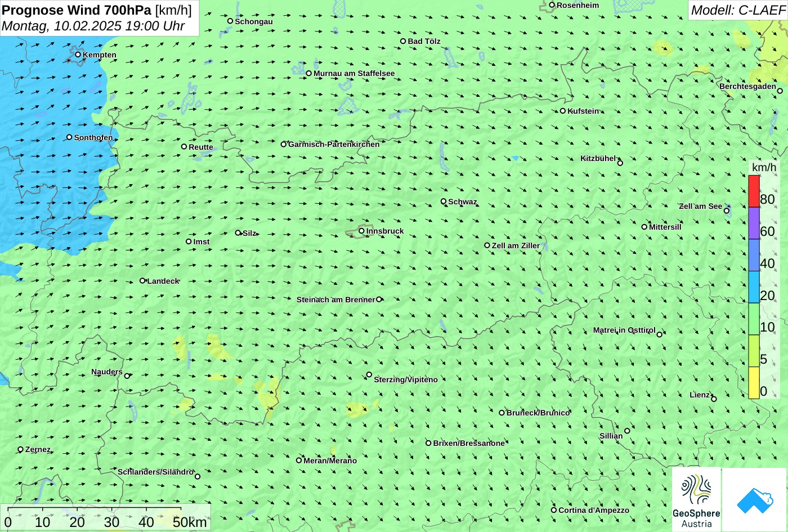Select the Lienz city marker

714,399
